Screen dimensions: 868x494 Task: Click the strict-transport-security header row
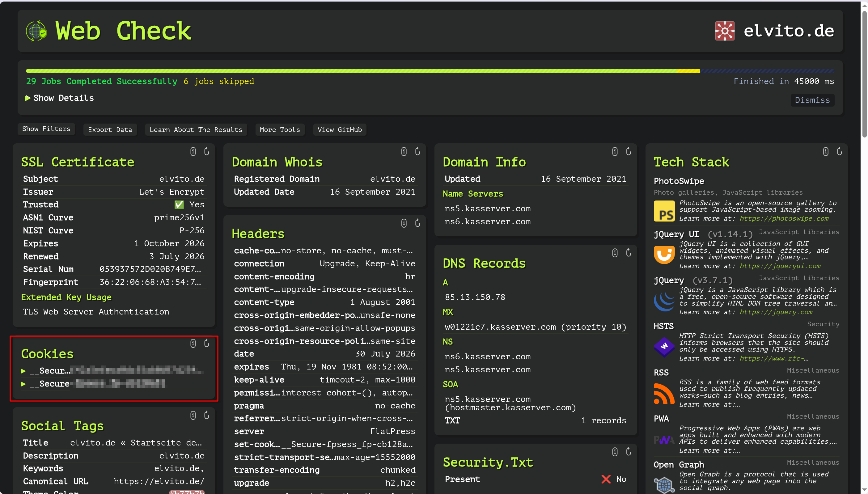pos(324,457)
